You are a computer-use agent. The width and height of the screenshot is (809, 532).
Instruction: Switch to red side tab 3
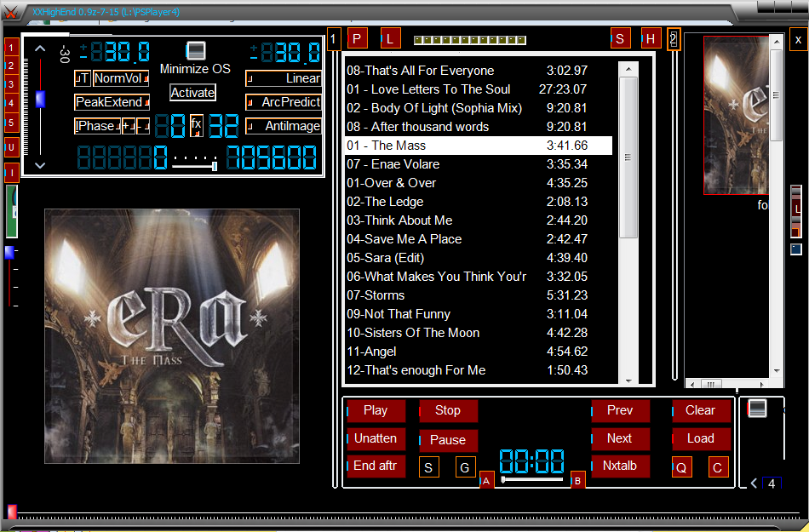tap(11, 84)
